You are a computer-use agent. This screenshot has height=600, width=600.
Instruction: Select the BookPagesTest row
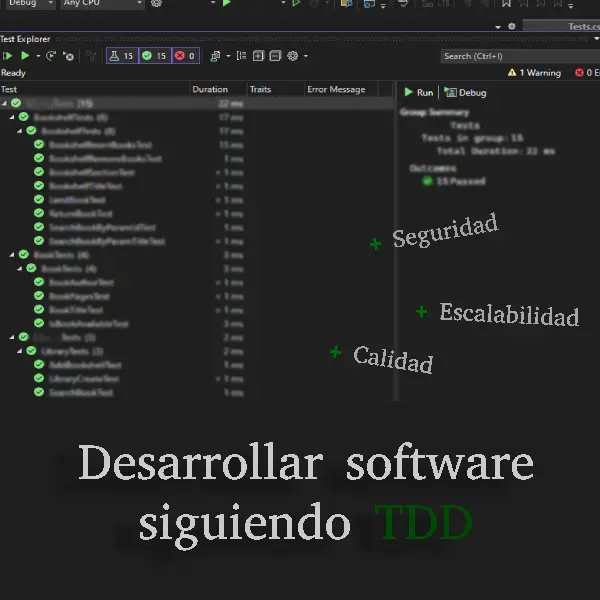(79, 296)
